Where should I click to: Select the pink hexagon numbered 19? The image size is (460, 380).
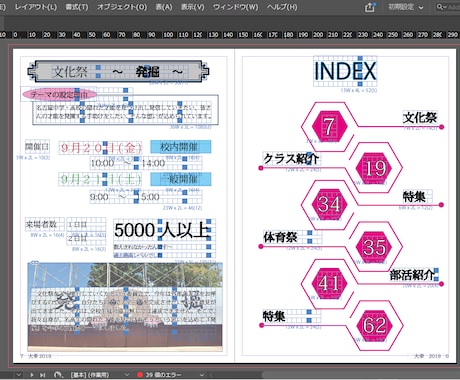tap(375, 168)
